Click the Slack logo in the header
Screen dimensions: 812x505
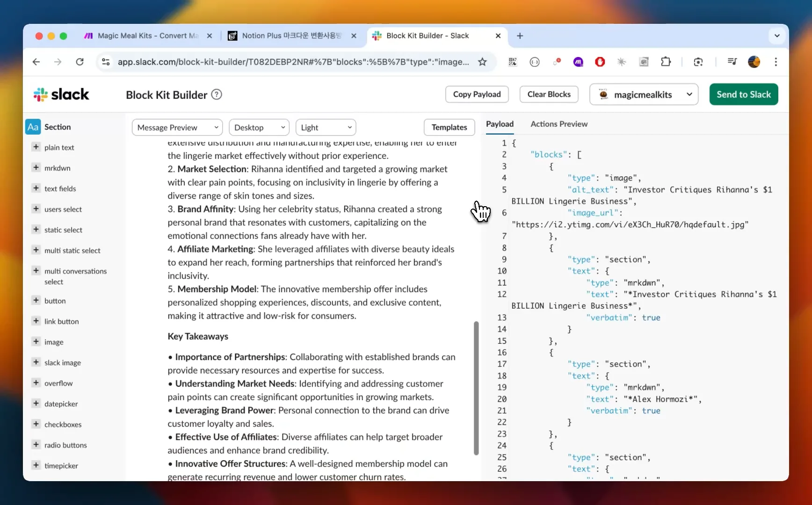coord(61,94)
